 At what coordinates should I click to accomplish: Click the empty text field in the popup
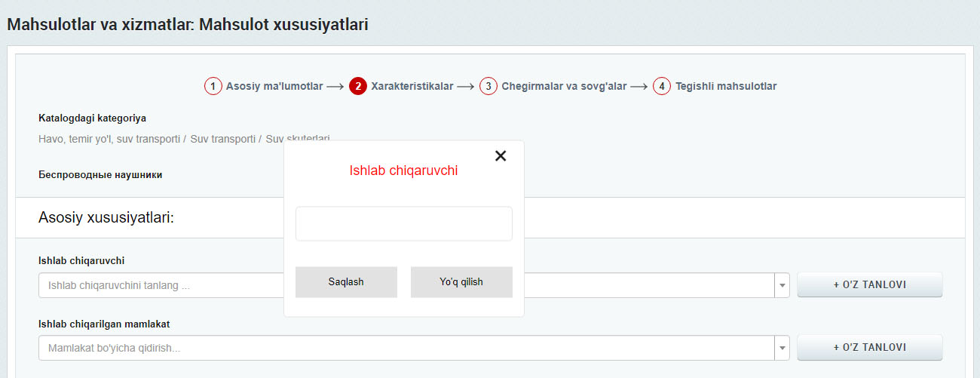click(403, 224)
